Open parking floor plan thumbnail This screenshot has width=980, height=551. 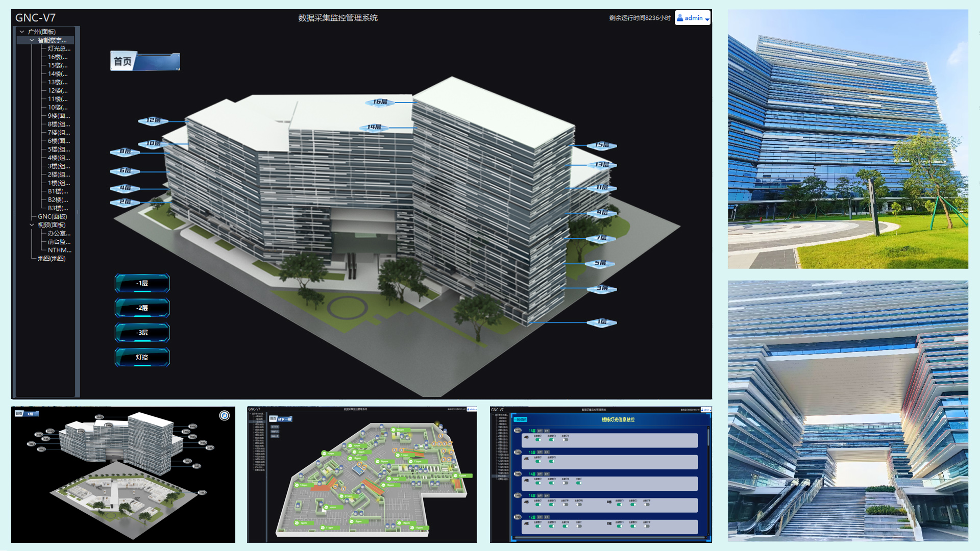362,474
